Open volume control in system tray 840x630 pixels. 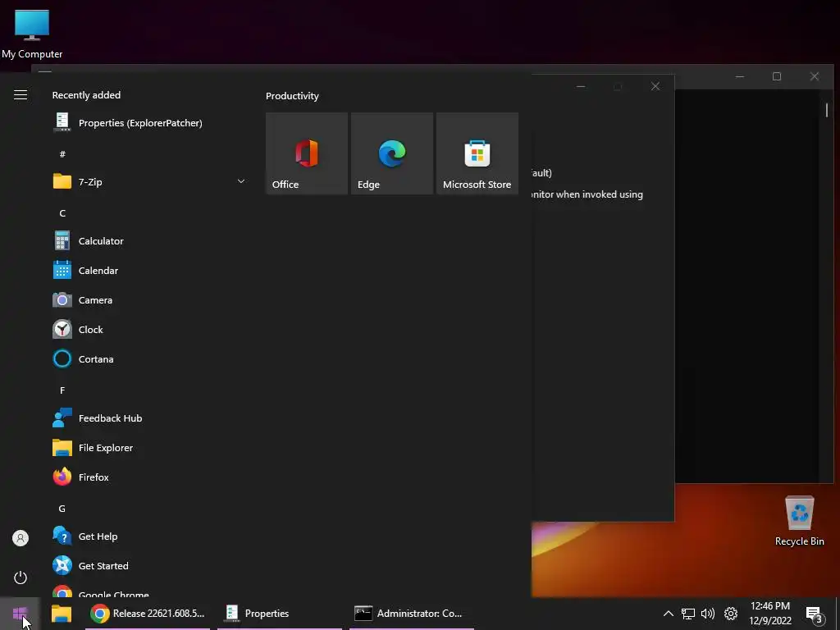tap(708, 614)
